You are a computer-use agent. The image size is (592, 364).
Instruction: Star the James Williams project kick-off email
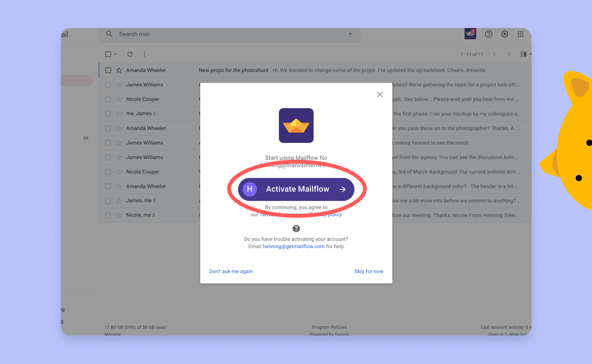119,85
